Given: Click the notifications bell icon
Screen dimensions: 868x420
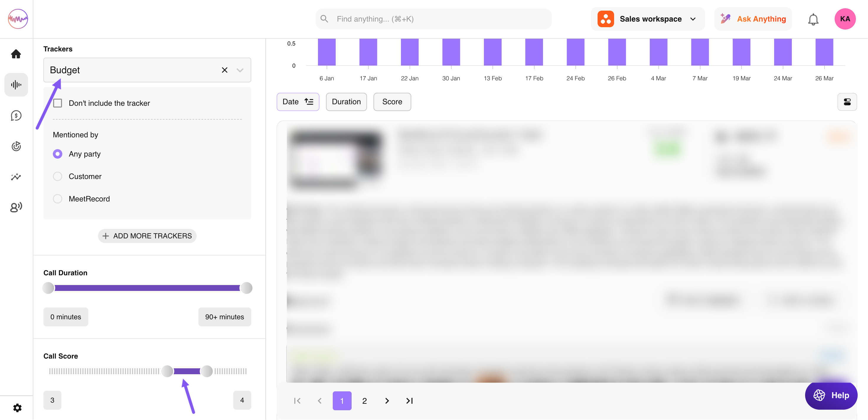Looking at the screenshot, I should (x=813, y=19).
